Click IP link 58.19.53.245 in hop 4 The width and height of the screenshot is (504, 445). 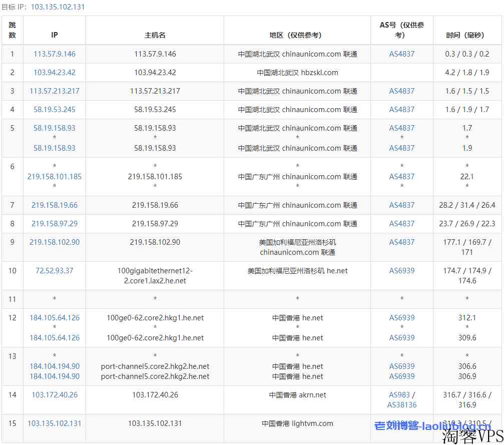[55, 110]
